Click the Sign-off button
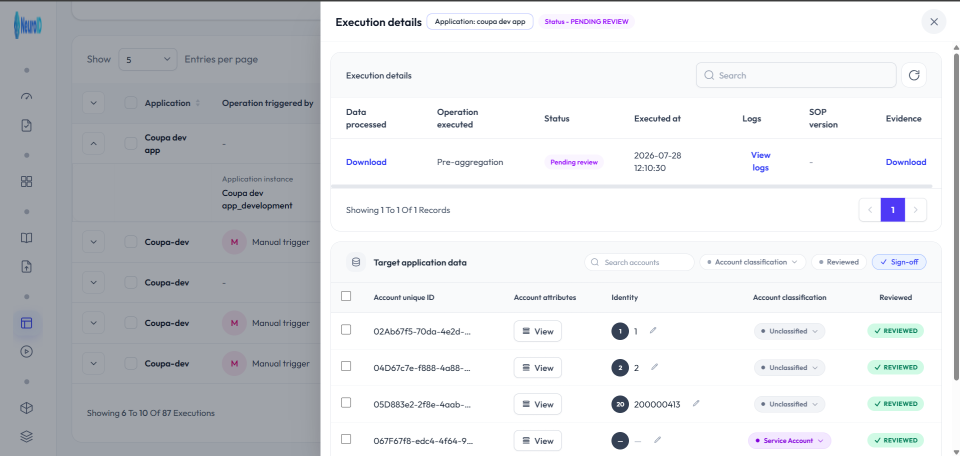This screenshot has width=960, height=456. click(899, 262)
